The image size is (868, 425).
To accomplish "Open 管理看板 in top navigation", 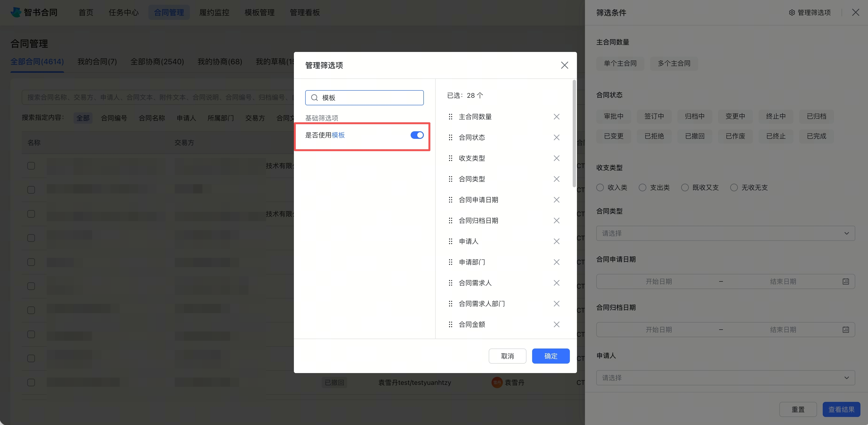I will (x=305, y=13).
